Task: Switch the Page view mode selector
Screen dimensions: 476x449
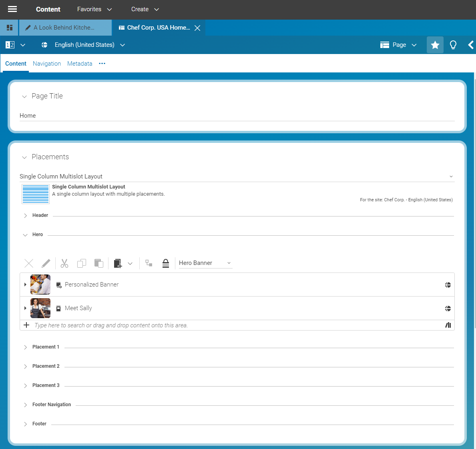Action: click(x=399, y=45)
